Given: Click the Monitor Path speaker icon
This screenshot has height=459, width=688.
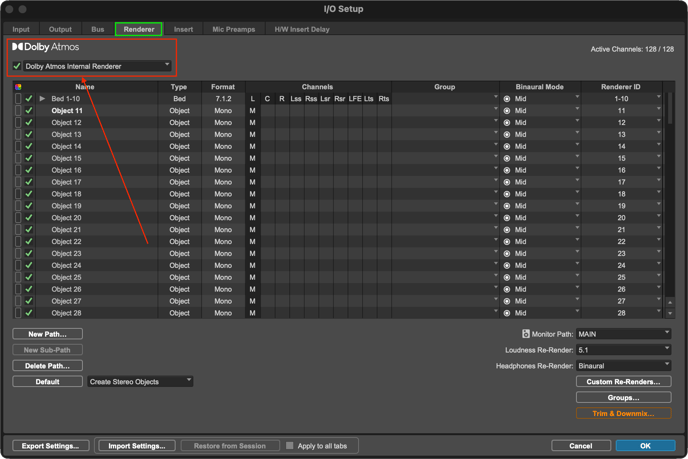Looking at the screenshot, I should (526, 334).
